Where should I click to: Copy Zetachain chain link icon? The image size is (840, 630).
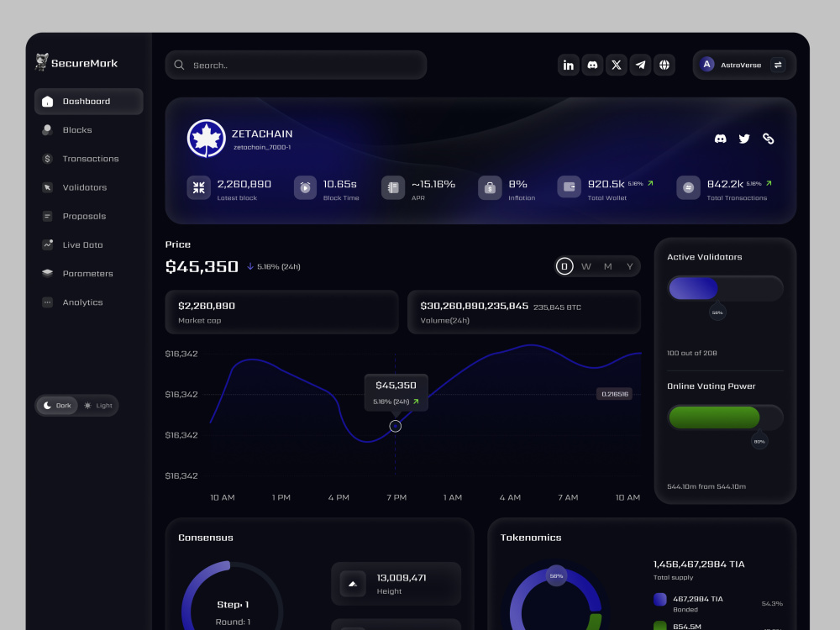point(769,139)
